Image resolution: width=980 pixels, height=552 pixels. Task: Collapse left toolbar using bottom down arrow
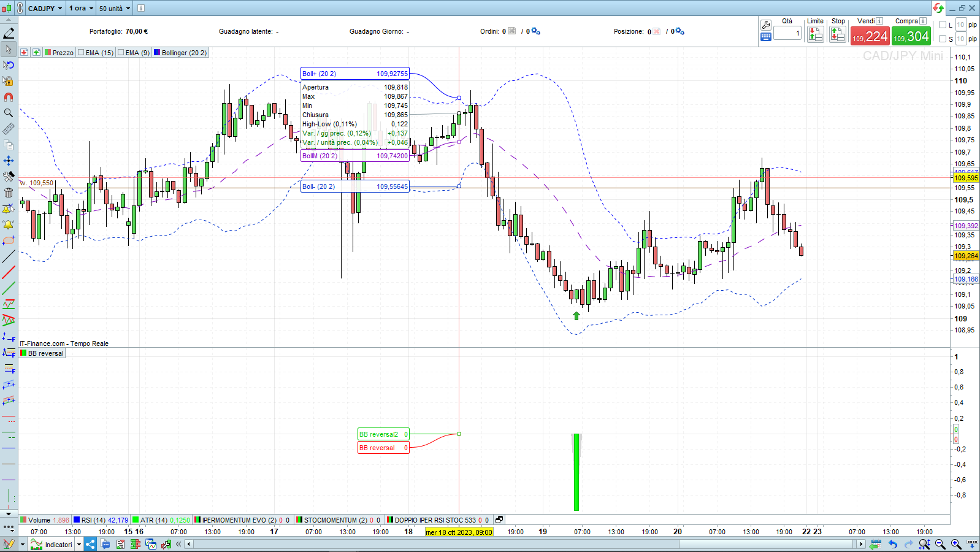[9, 514]
